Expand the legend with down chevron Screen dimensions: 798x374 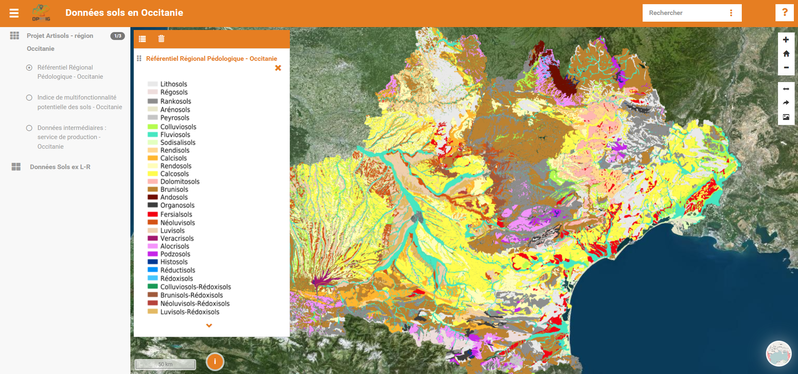point(209,325)
